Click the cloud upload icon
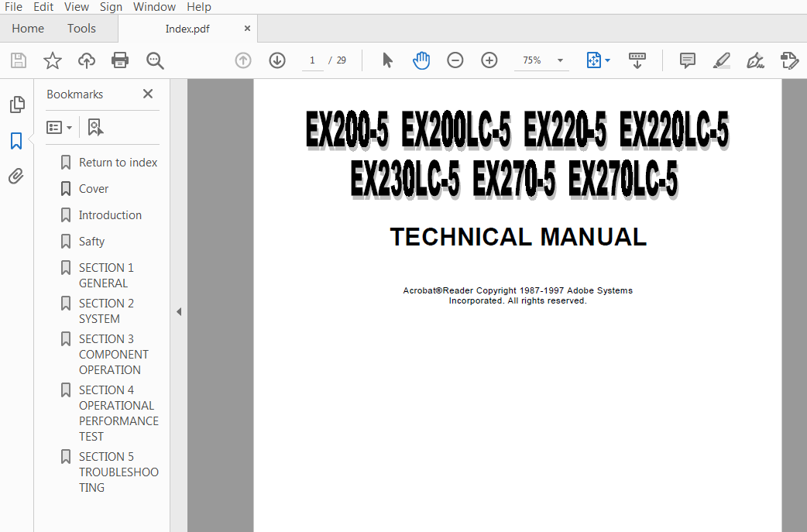 pyautogui.click(x=87, y=60)
